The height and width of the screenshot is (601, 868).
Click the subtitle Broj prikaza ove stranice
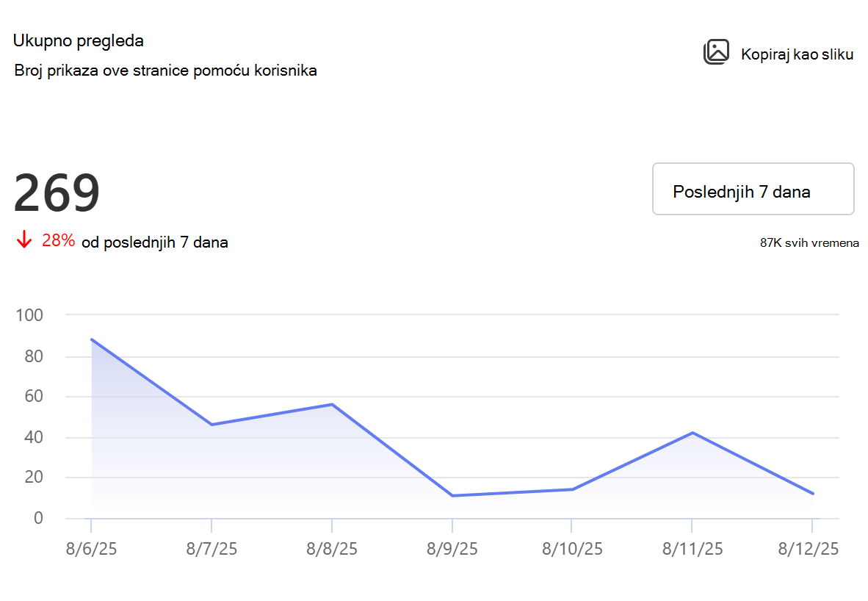pos(165,71)
